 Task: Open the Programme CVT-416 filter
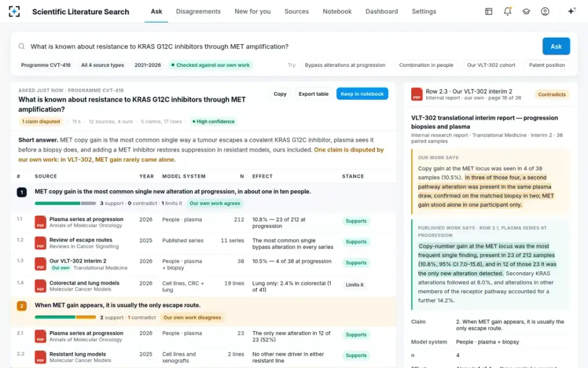tap(46, 65)
